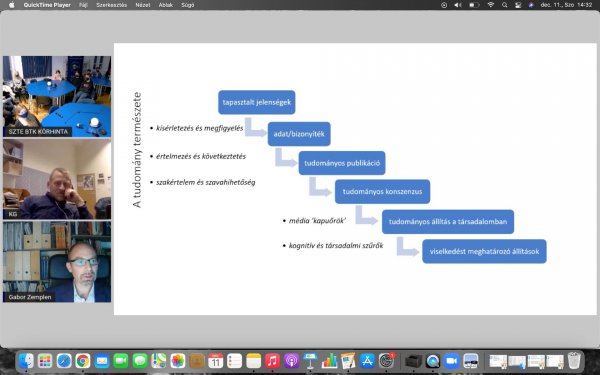Open Podcasts from the Dock

[x=291, y=361]
